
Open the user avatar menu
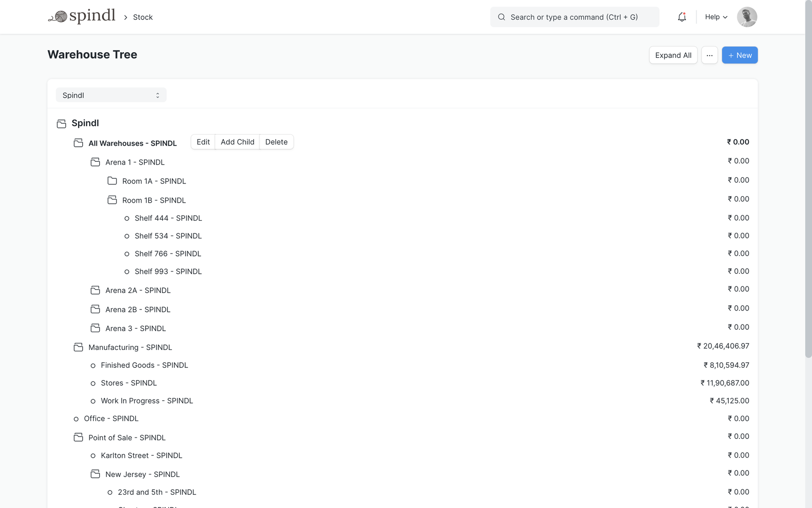coord(747,17)
